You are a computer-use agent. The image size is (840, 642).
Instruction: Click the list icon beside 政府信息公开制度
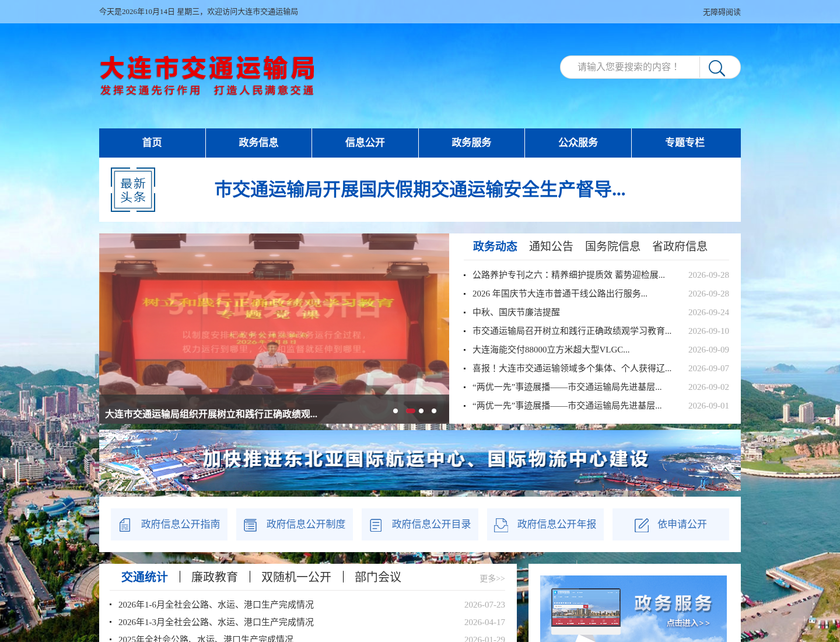tap(250, 525)
